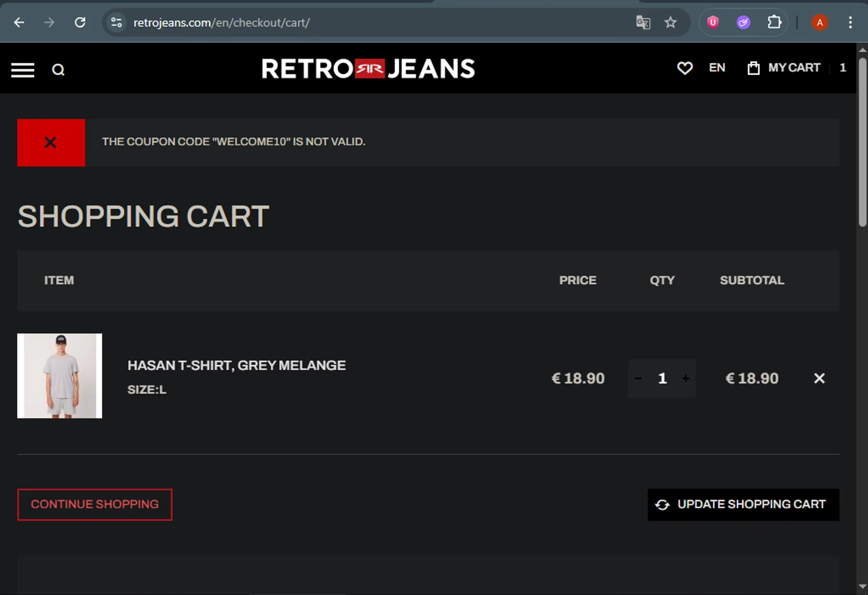Click the unit price € 18.90

tap(578, 379)
